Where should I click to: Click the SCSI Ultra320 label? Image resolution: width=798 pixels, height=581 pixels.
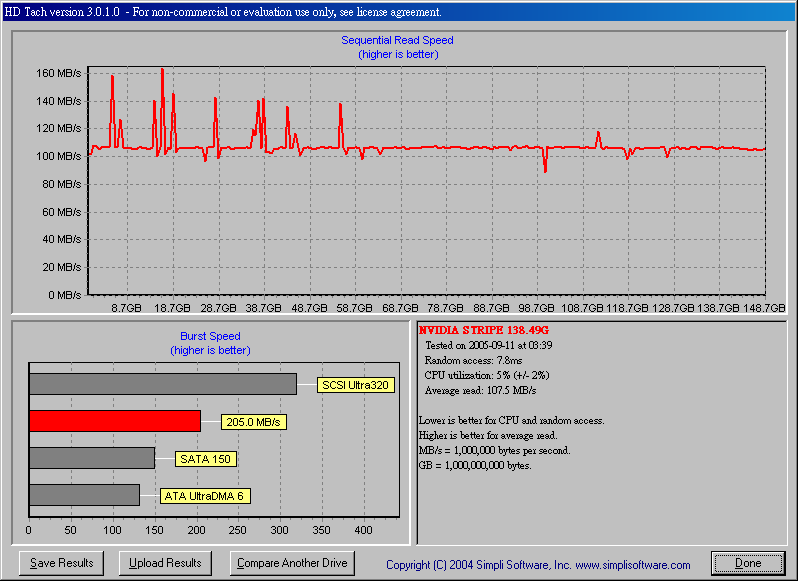tap(354, 385)
